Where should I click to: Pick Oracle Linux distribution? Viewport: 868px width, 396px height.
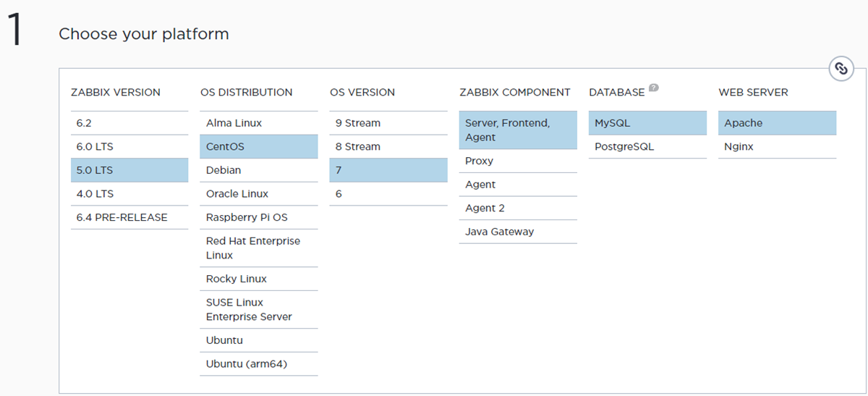click(x=259, y=194)
